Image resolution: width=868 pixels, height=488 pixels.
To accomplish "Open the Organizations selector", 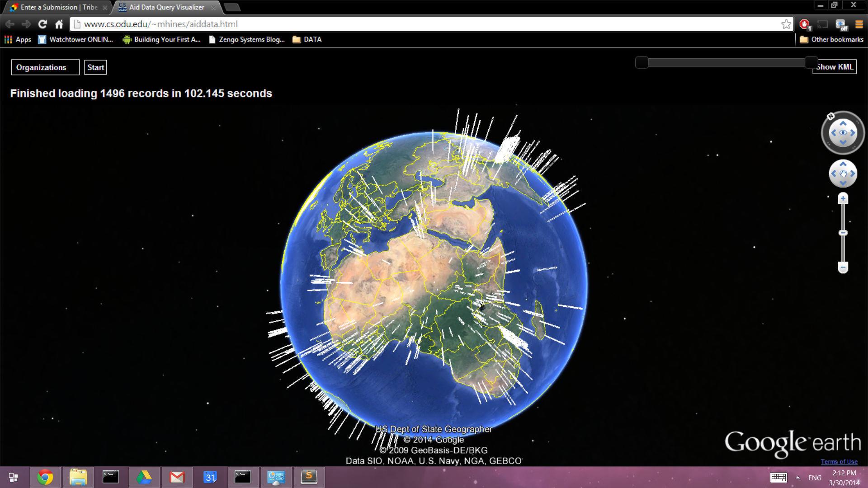I will [x=45, y=67].
